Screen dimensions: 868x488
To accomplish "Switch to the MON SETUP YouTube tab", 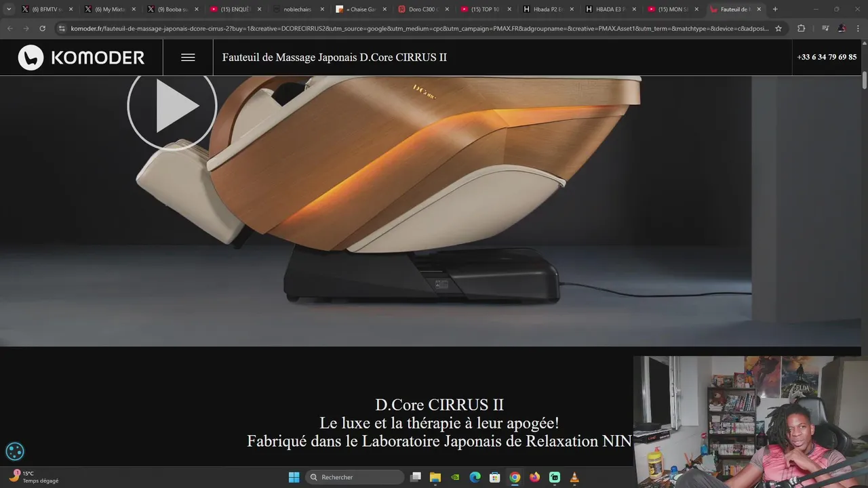I will pos(673,9).
